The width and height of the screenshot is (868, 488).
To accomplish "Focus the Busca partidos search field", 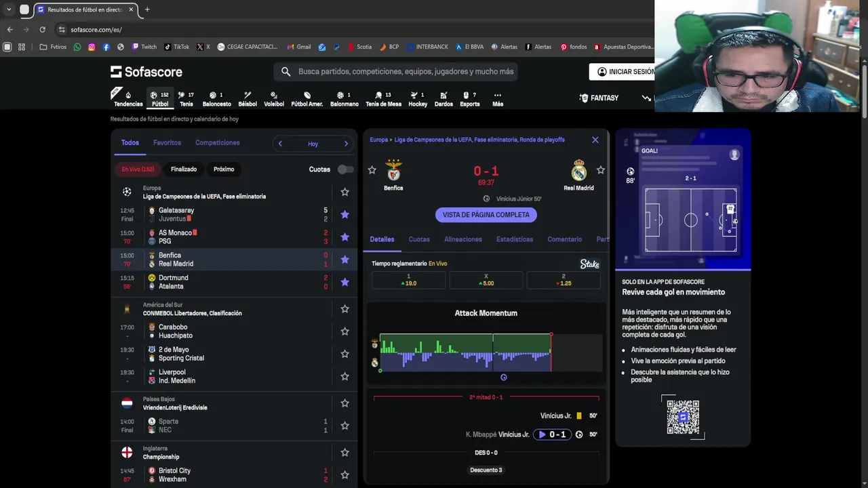I will coord(406,71).
